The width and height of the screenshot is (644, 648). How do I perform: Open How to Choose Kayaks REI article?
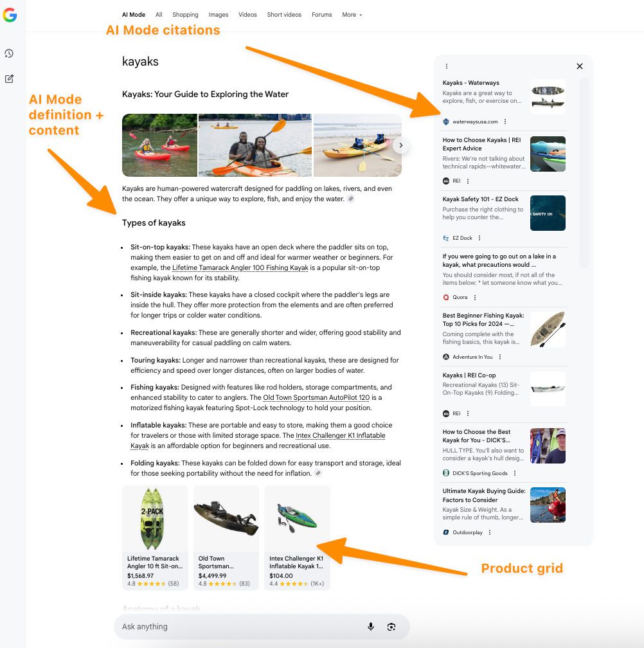coord(481,144)
